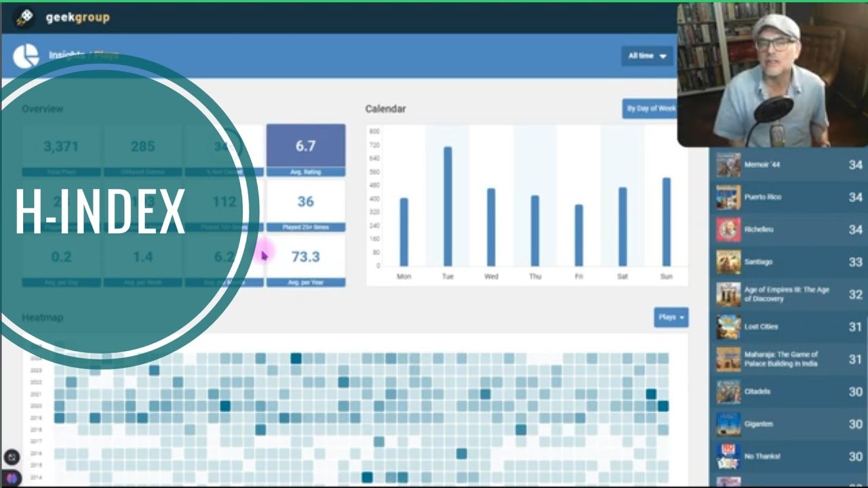This screenshot has width=868, height=488.
Task: Click the geekgroup brand name
Action: point(77,18)
